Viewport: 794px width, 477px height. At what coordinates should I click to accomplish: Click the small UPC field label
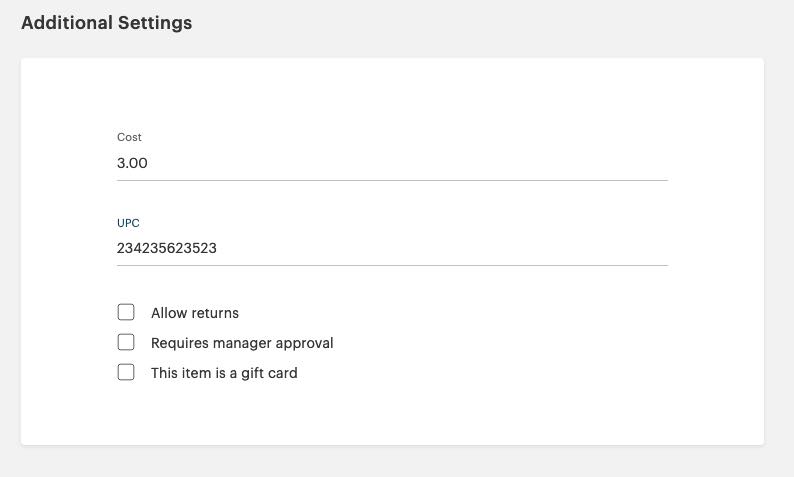point(128,223)
